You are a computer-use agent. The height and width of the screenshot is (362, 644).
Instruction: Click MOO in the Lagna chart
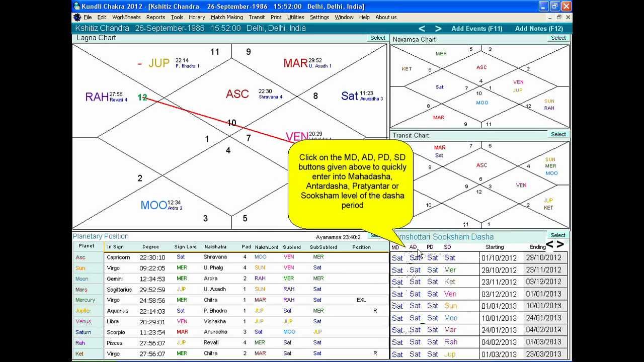pyautogui.click(x=153, y=205)
